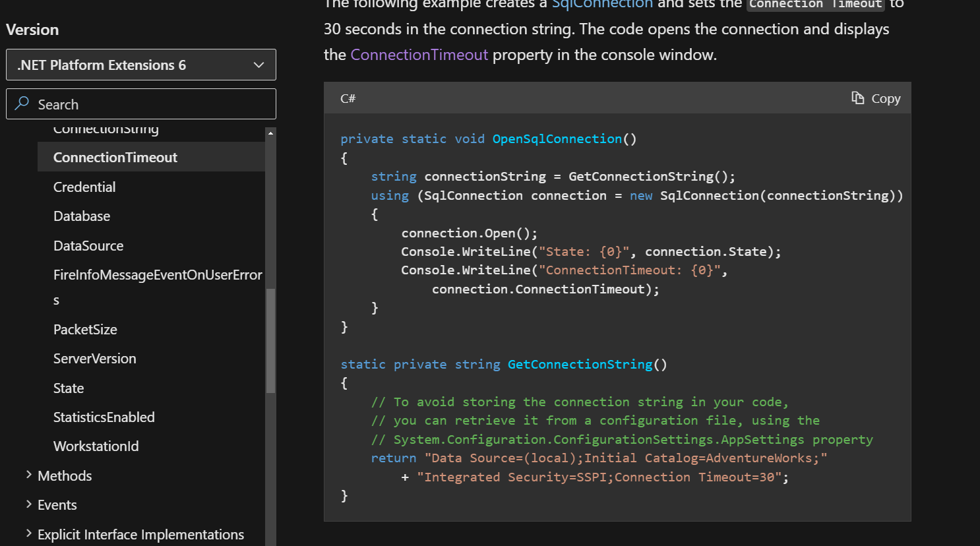Type in the Search input field
980x546 pixels.
click(152, 104)
